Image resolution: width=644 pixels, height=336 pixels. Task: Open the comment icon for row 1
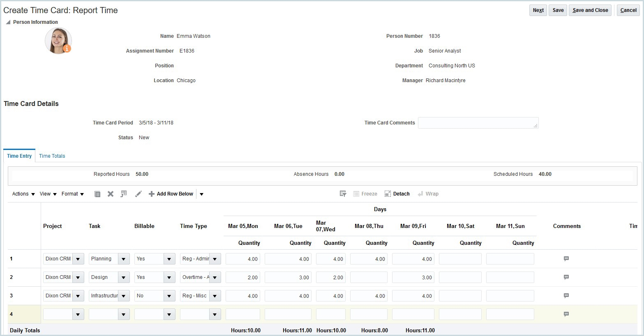[566, 258]
